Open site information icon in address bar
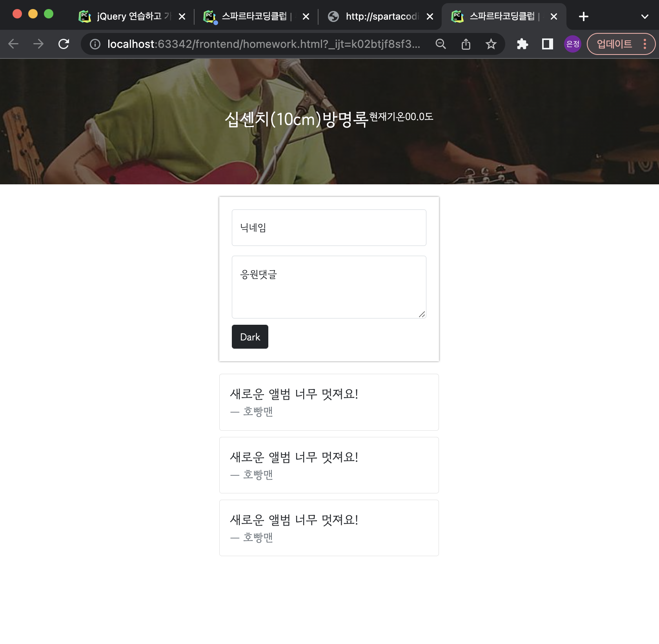This screenshot has height=644, width=659. coord(95,44)
